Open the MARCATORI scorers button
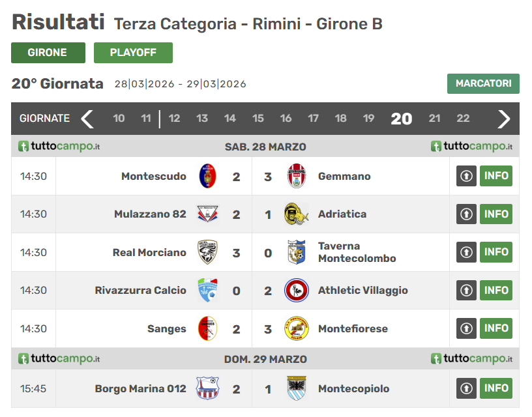This screenshot has height=417, width=532. 483,83
